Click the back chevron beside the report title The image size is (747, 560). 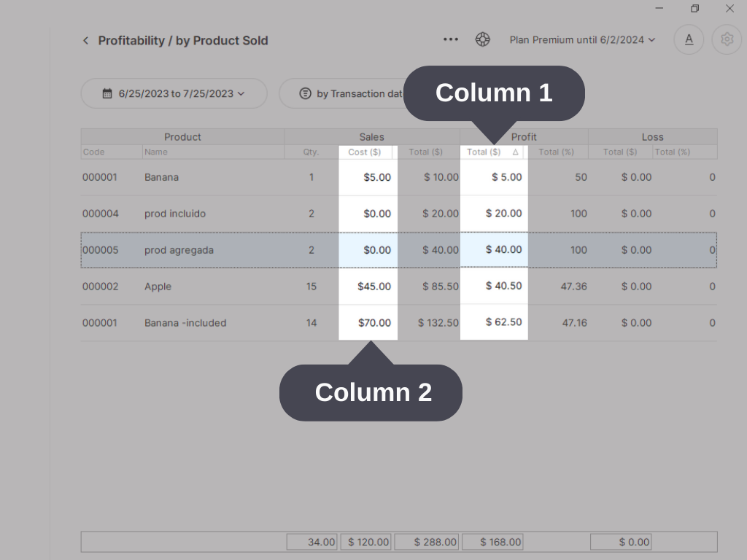(85, 41)
